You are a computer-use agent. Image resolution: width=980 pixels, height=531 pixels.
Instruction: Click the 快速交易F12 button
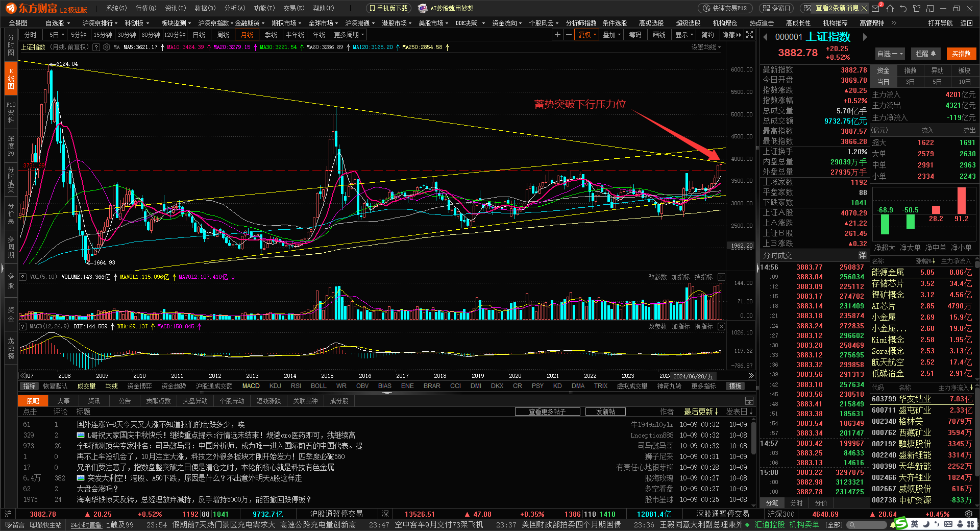(725, 8)
